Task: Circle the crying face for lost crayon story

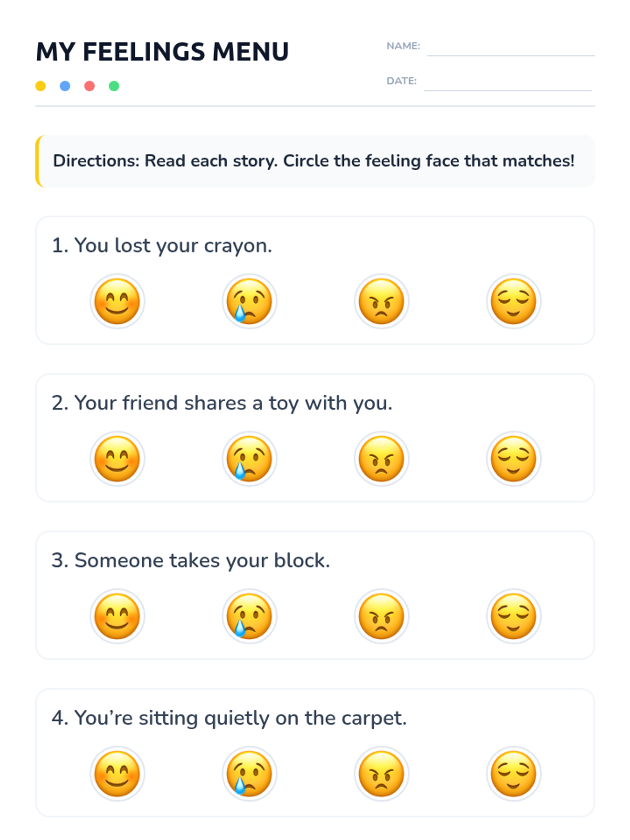Action: [249, 301]
